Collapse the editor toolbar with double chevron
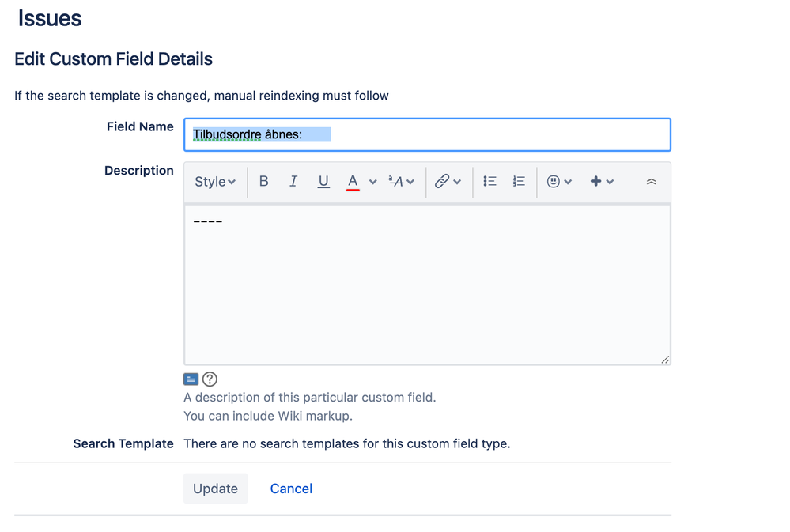Viewport: 790px width, 532px height. click(x=651, y=182)
